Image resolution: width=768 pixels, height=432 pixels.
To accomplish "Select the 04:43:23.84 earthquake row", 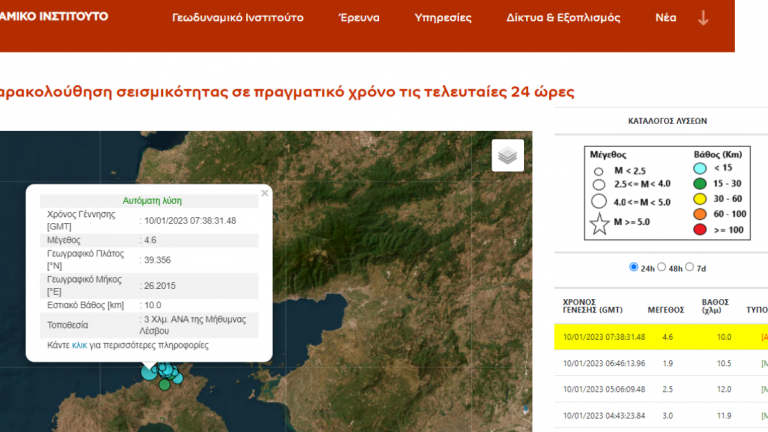I will (x=661, y=416).
